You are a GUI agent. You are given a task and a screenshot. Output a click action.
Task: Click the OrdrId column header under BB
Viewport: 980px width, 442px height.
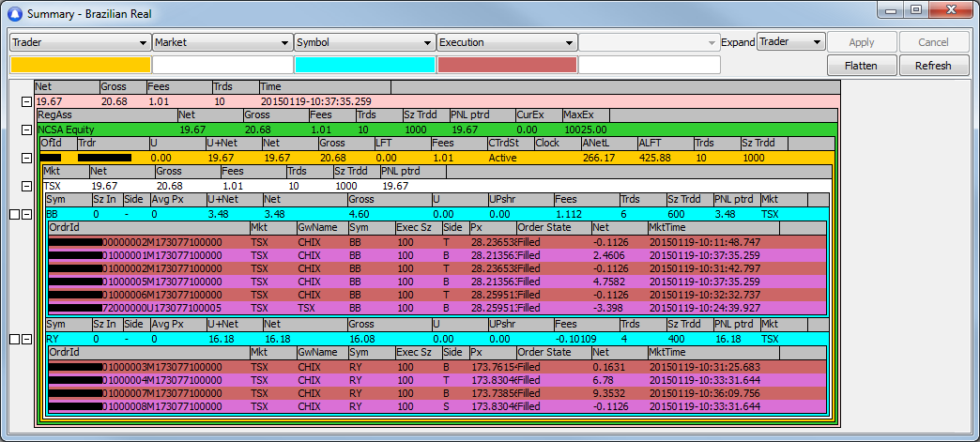[x=147, y=228]
